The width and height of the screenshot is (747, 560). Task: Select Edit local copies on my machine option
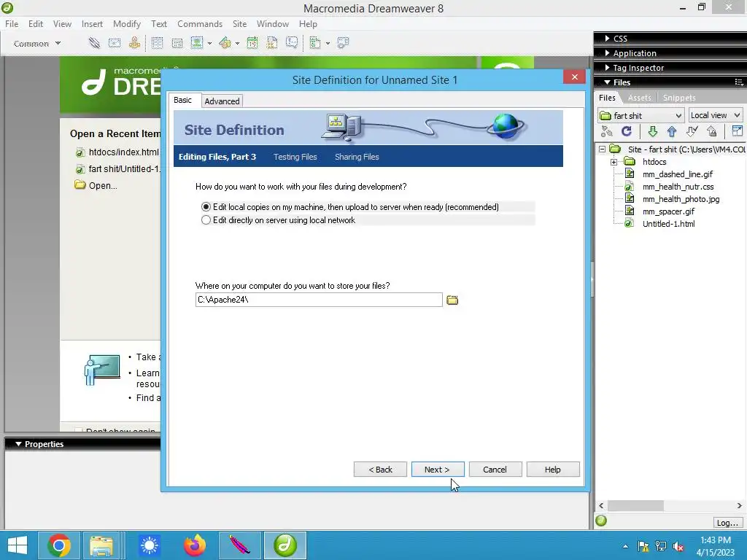[206, 207]
